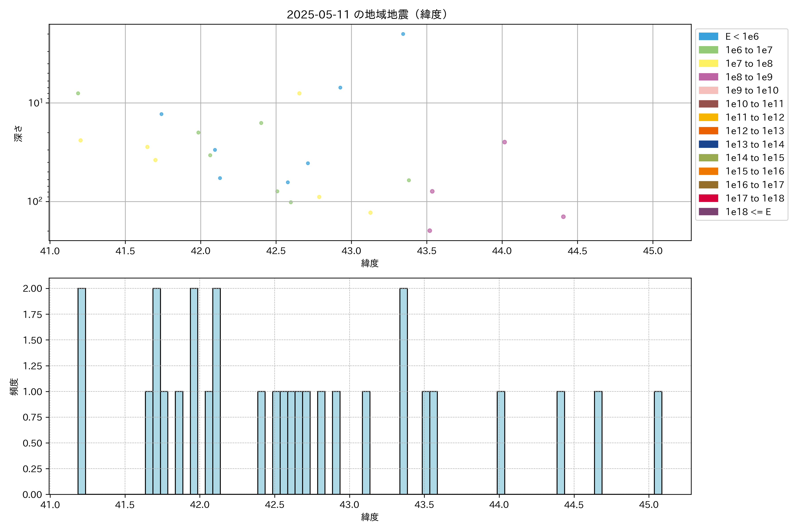
Task: Click the topmost blue scatter point near 43.35
Action: point(403,34)
